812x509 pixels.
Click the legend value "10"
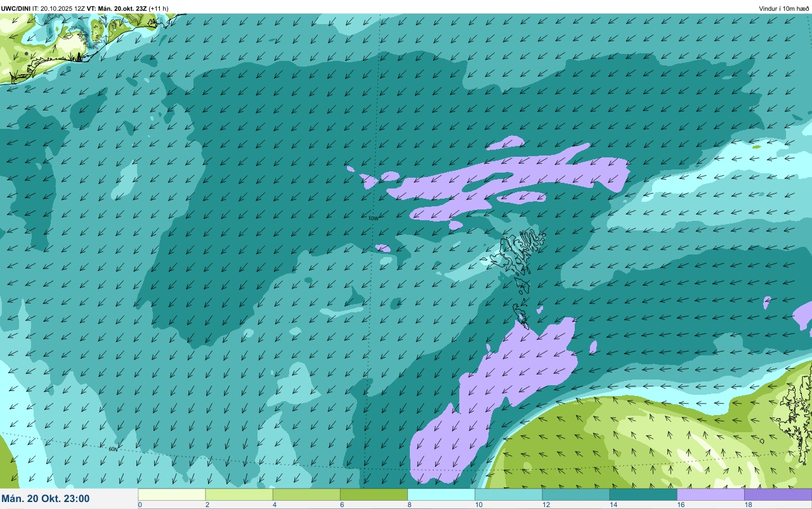(478, 505)
